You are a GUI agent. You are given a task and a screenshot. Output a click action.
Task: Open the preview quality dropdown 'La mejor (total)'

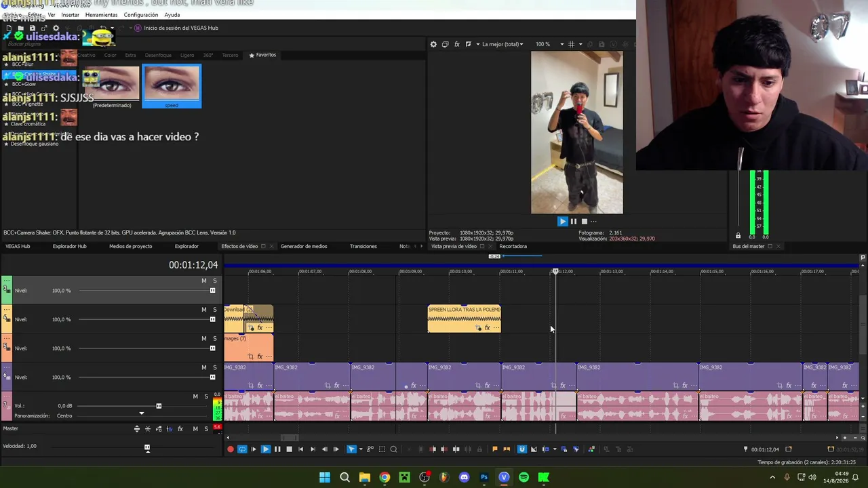click(502, 44)
